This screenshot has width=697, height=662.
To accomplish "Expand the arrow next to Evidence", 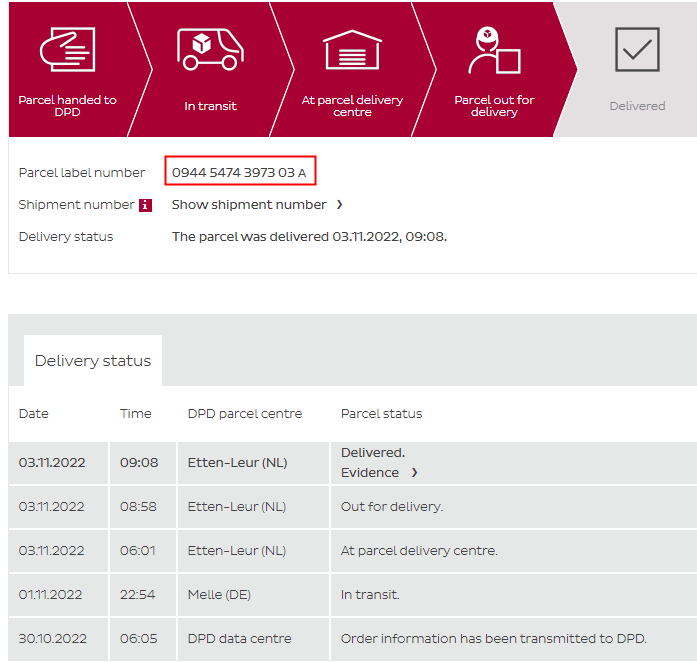I will pos(415,472).
